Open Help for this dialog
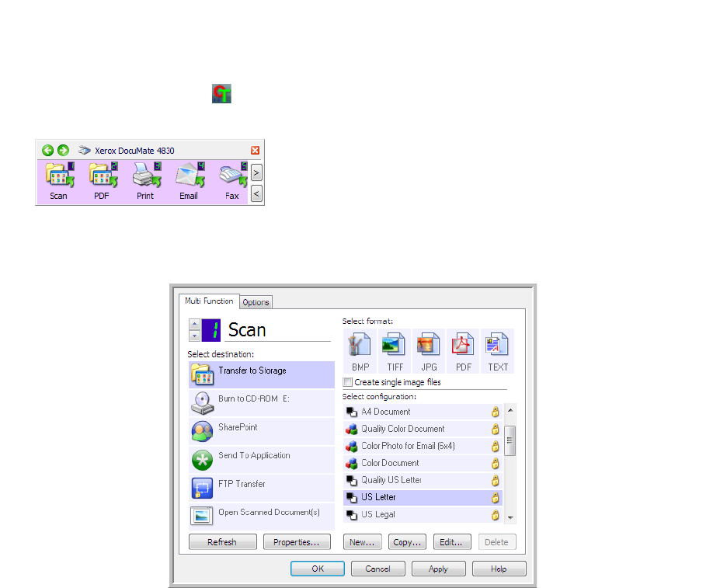Viewport: 727px width, 588px height. pyautogui.click(x=499, y=569)
